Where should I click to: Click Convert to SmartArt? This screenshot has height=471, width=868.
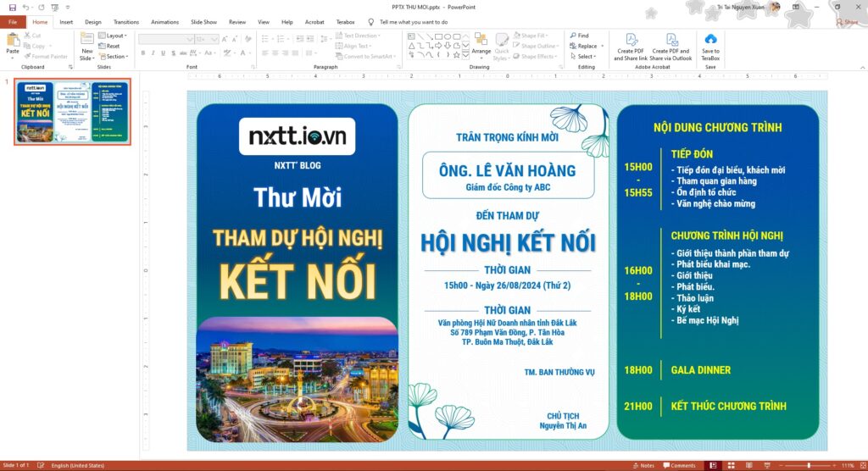click(365, 57)
